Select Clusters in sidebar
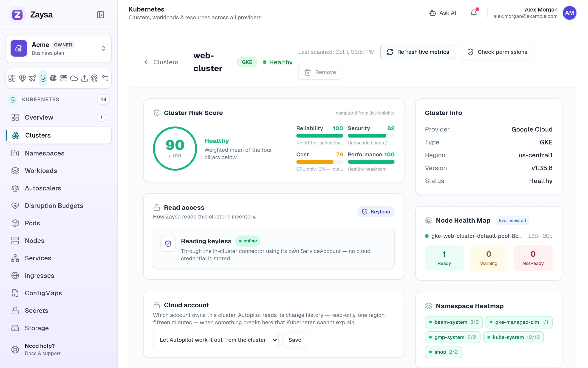 pos(59,135)
